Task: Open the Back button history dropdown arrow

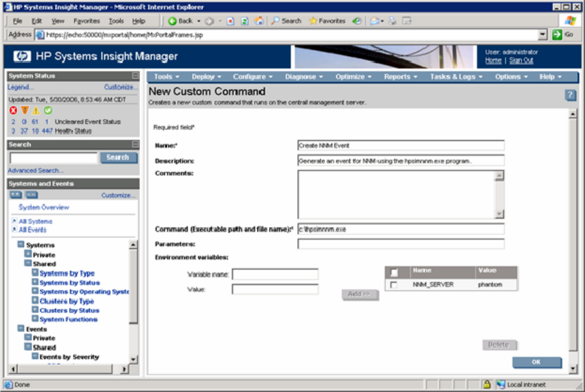Action: click(199, 21)
